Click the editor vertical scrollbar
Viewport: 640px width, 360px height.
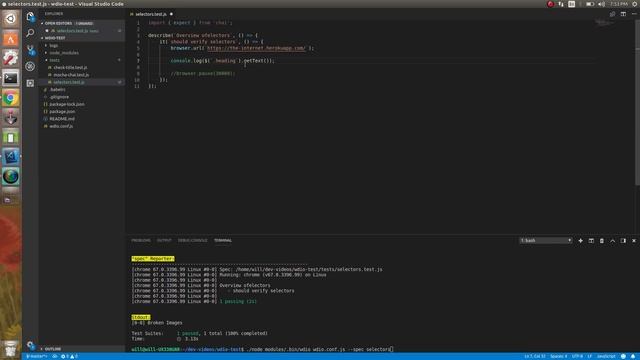pos(637,102)
